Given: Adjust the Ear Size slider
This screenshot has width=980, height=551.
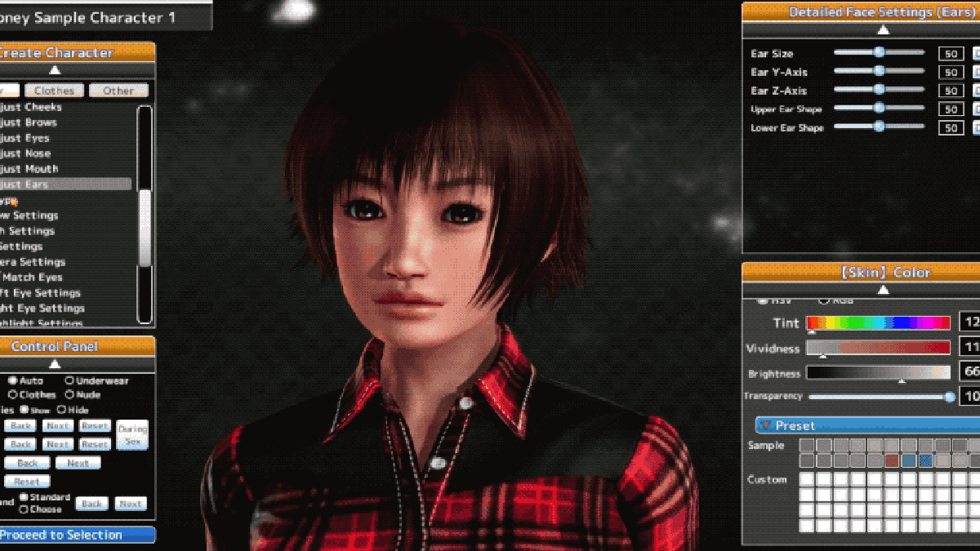Looking at the screenshot, I should tap(879, 52).
